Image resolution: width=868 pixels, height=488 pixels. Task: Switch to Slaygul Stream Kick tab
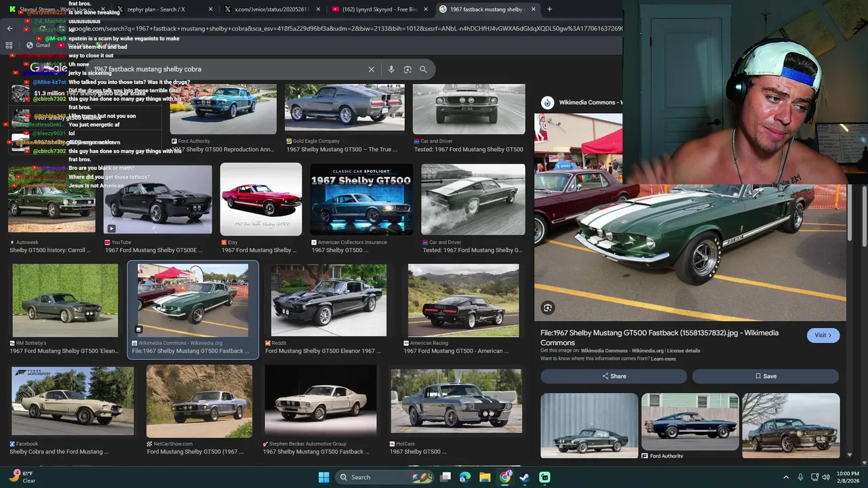[x=58, y=9]
